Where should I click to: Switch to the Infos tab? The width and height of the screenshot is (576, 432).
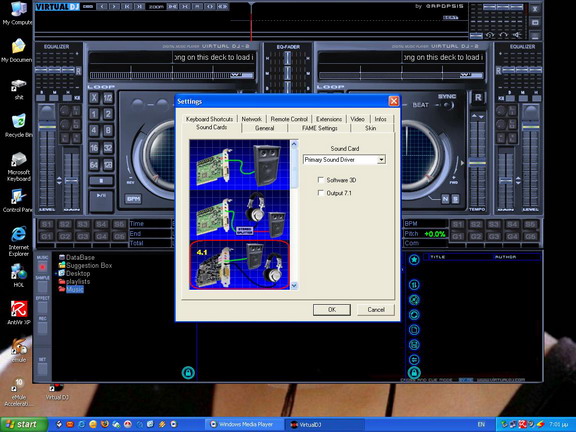point(381,119)
